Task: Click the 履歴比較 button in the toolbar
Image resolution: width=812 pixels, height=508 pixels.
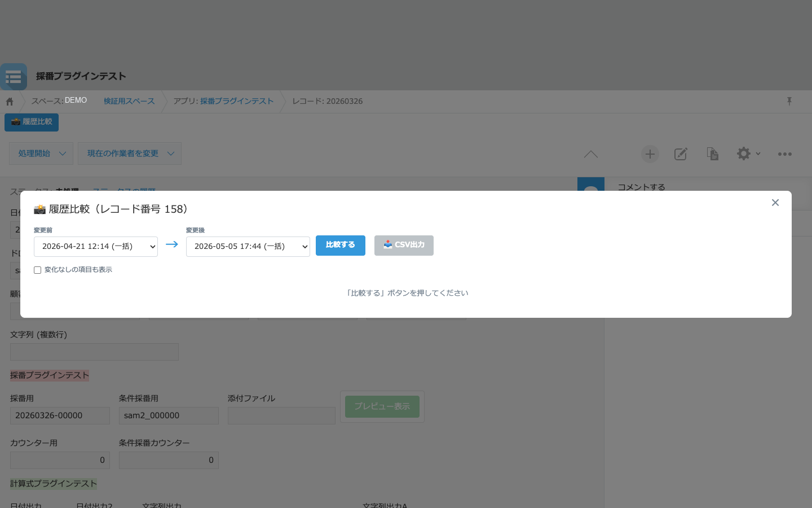Action: tap(32, 122)
